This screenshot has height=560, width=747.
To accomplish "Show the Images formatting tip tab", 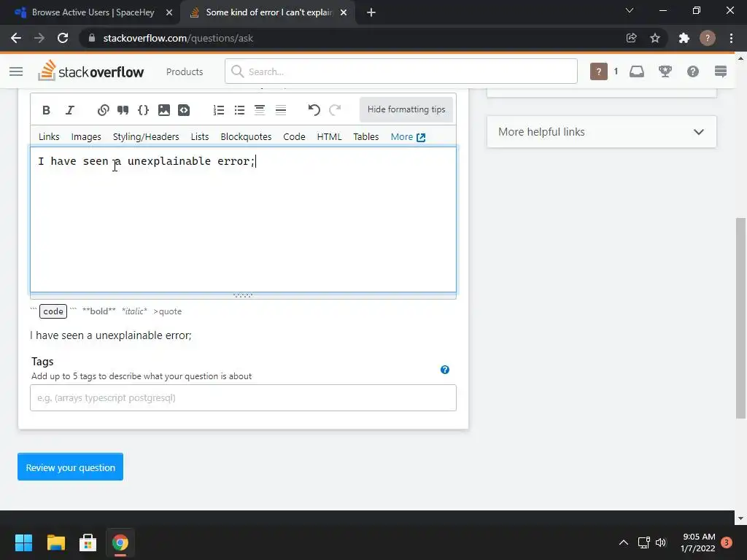I will click(86, 136).
